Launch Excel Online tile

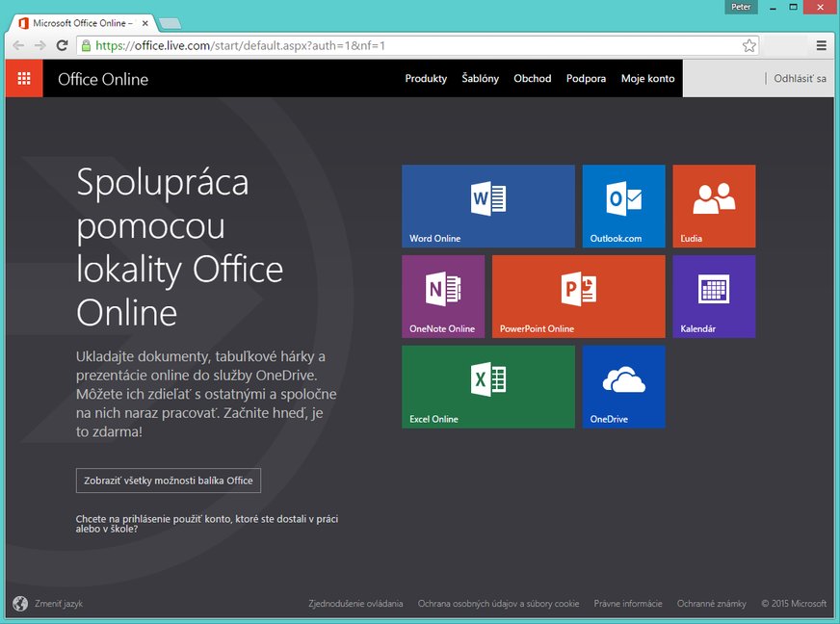[487, 387]
